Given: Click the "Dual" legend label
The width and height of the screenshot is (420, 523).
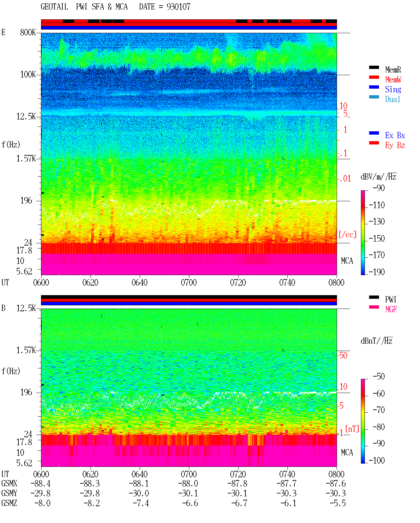Looking at the screenshot, I should pos(393,99).
